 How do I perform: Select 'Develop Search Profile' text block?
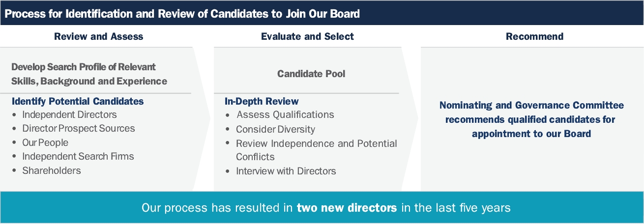coord(89,74)
